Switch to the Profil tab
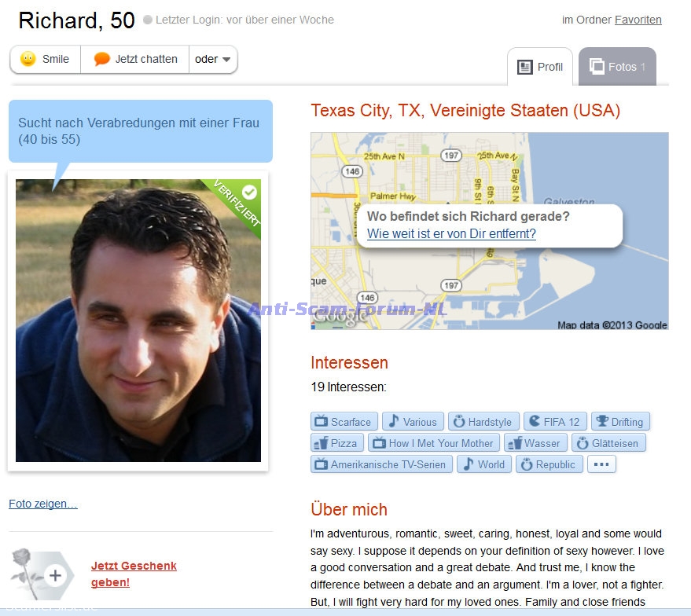This screenshot has width=691, height=616. [540, 67]
